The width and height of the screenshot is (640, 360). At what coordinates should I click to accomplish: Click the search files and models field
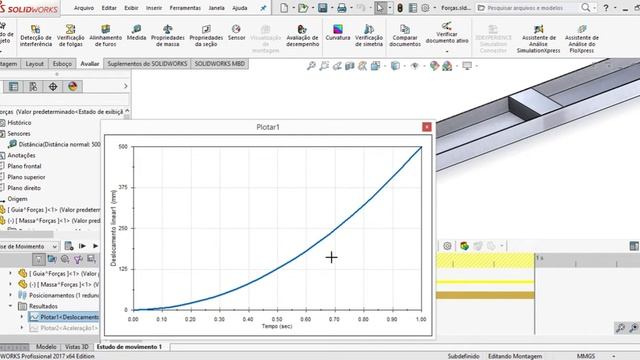(531, 8)
